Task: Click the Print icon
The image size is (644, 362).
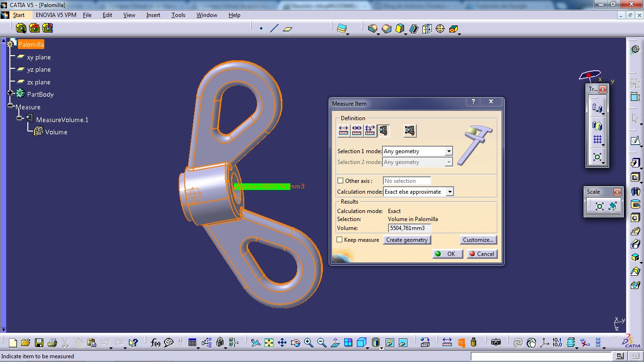Action: pyautogui.click(x=52, y=343)
